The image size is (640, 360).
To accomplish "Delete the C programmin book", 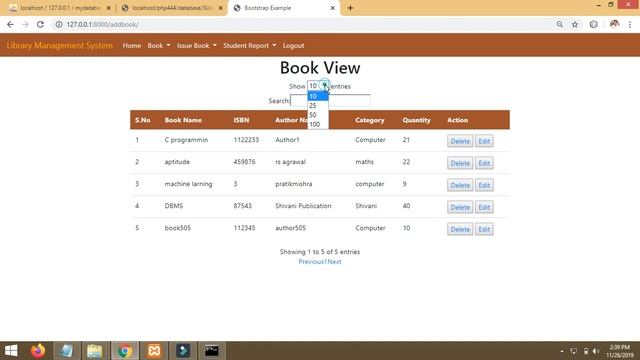I will pos(460,141).
